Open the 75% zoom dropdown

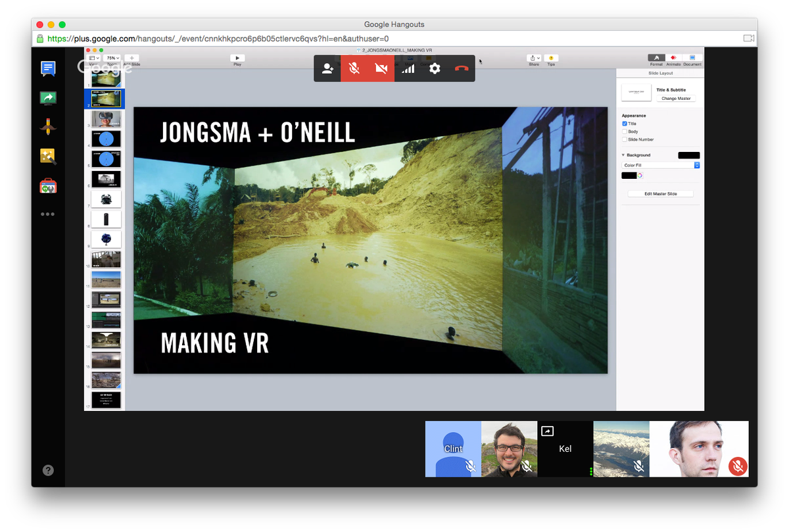[x=112, y=58]
